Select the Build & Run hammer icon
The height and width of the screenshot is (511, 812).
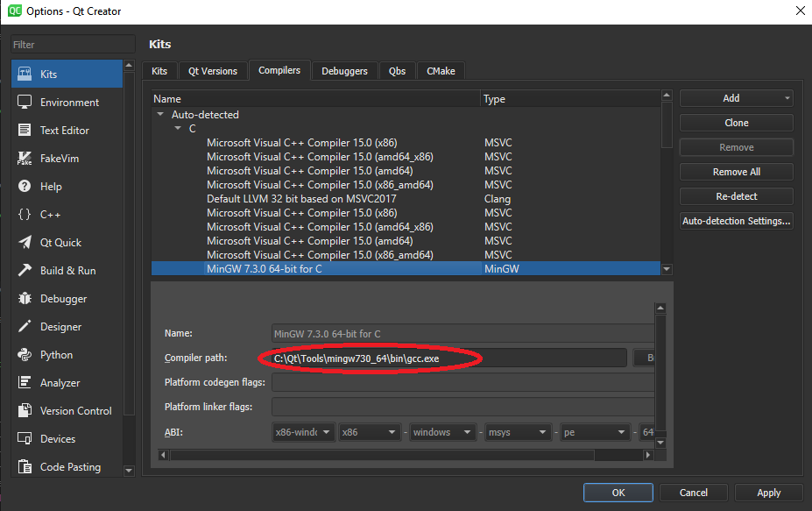pos(25,270)
